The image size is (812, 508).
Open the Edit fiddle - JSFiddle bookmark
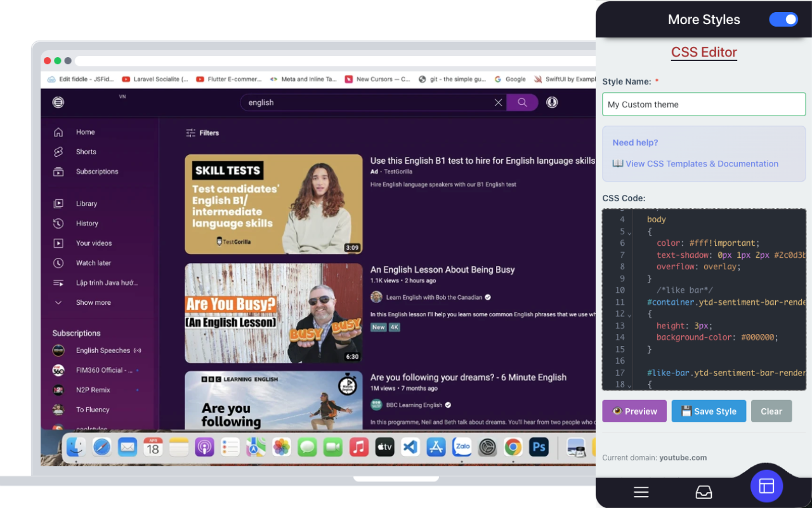[x=81, y=79]
